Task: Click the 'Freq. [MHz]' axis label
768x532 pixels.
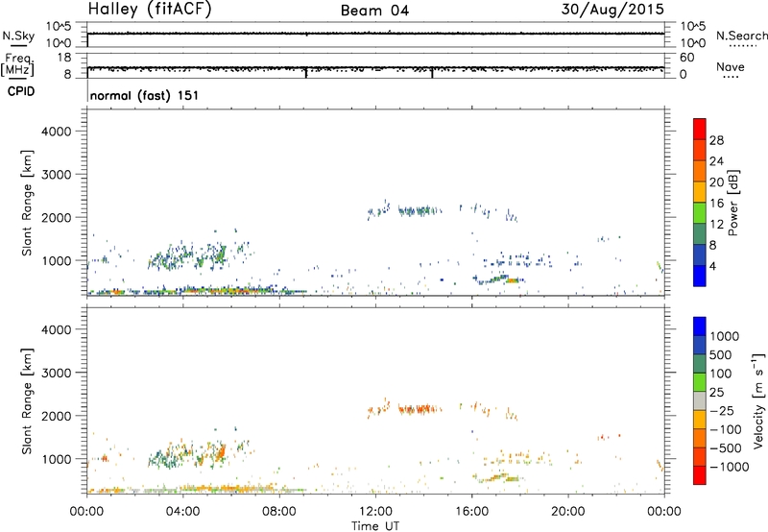Action: pos(18,64)
